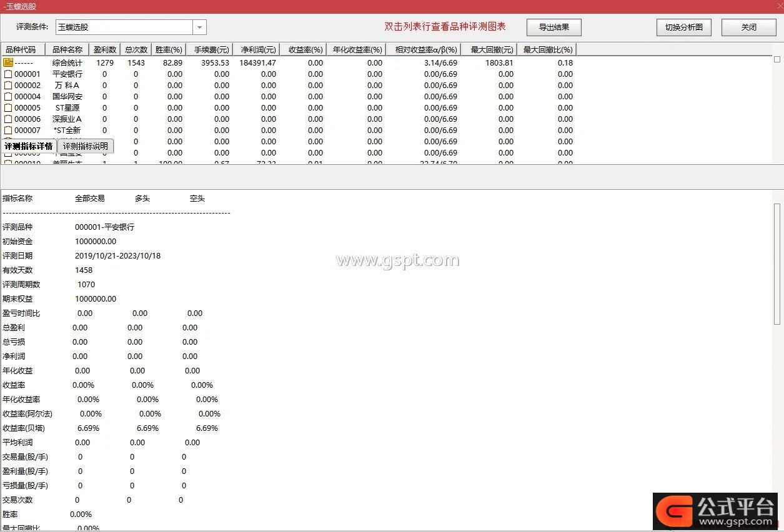Click the yellow folder icon for 综合统计
The image size is (784, 532).
(8, 62)
